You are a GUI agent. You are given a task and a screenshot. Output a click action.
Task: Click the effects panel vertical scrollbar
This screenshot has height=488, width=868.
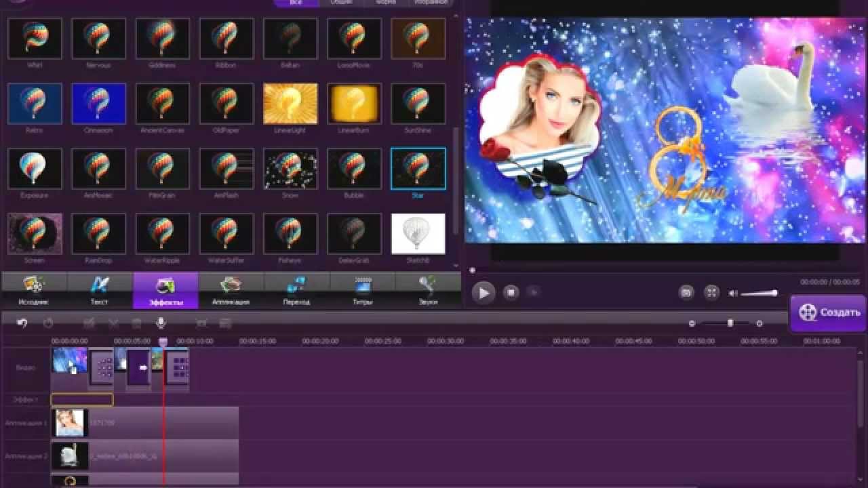[456, 180]
